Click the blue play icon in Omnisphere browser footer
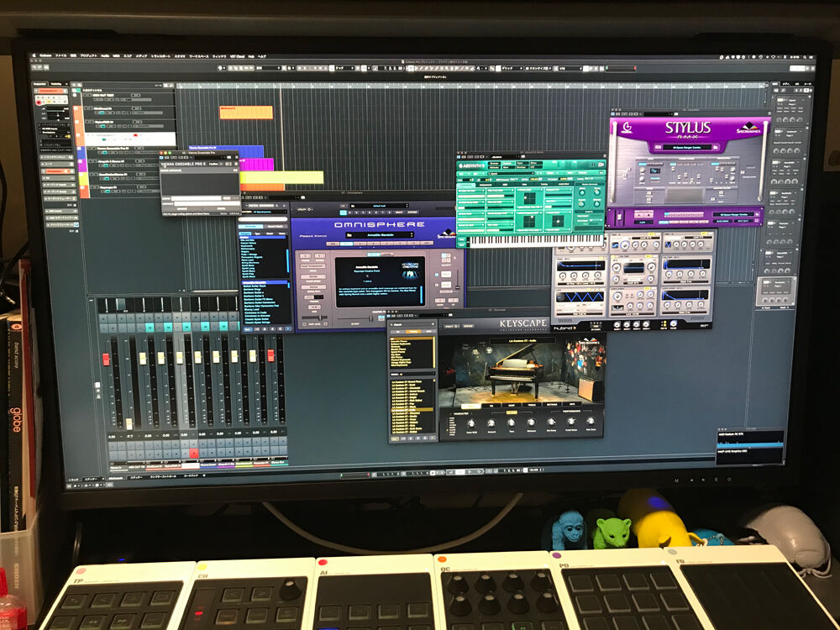 [x=288, y=328]
